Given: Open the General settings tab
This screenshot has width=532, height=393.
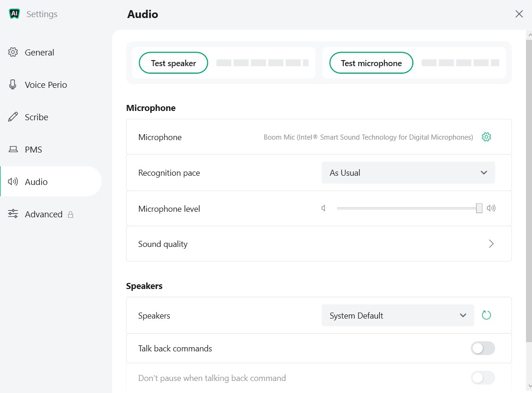Looking at the screenshot, I should pos(51,52).
